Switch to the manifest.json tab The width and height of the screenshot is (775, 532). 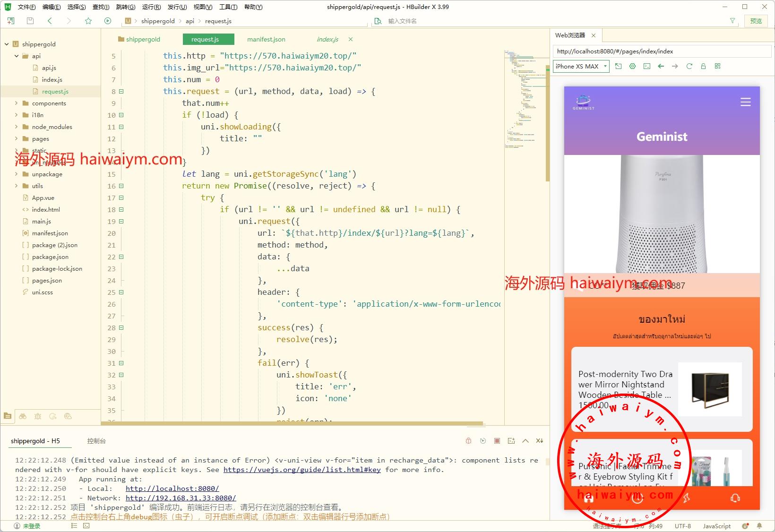click(266, 39)
